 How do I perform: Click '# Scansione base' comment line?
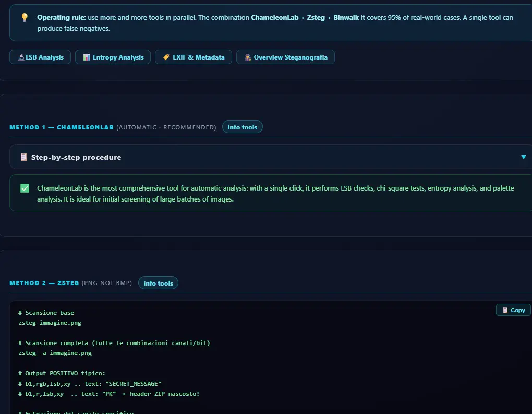coord(46,312)
